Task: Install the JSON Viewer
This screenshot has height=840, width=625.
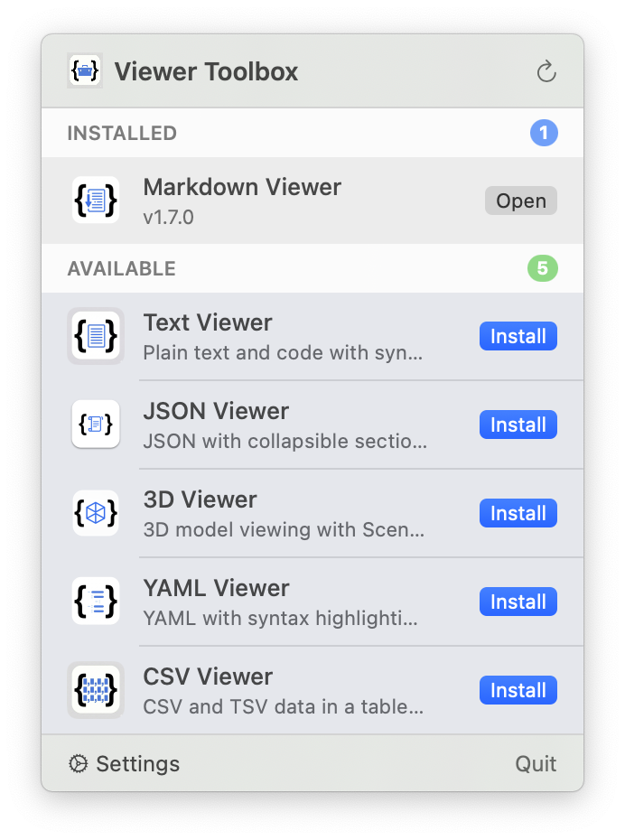Action: 518,425
